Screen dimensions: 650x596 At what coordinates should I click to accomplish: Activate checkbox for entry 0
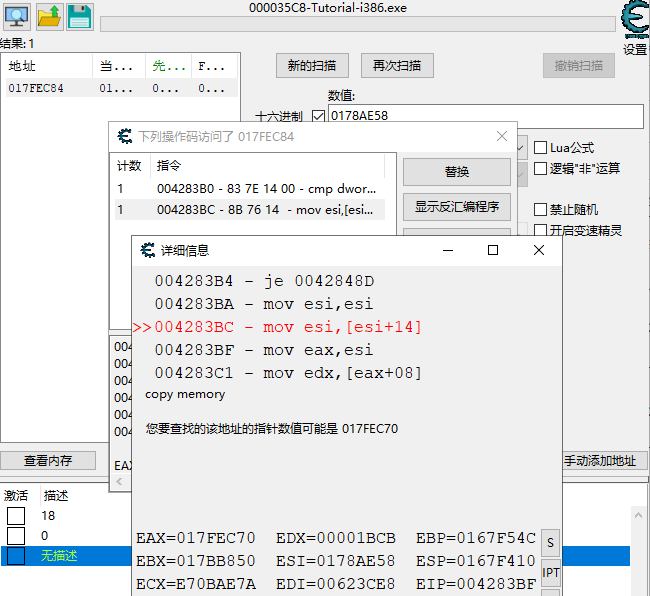pyautogui.click(x=16, y=535)
